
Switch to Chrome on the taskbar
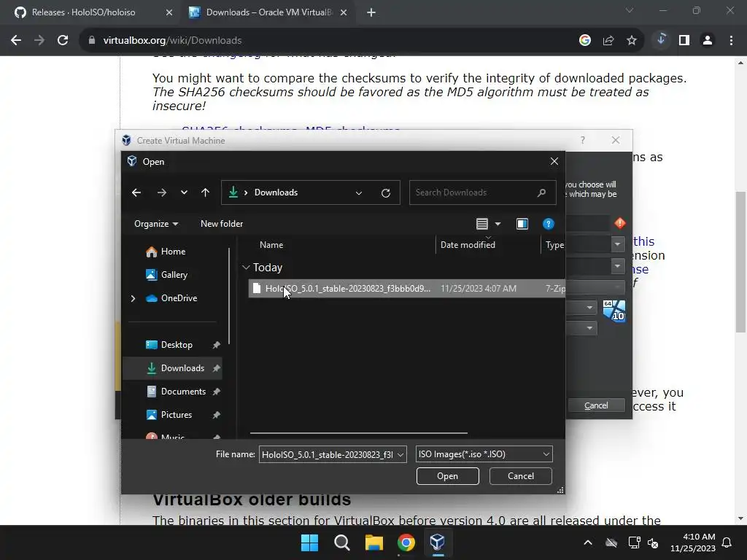[406, 542]
